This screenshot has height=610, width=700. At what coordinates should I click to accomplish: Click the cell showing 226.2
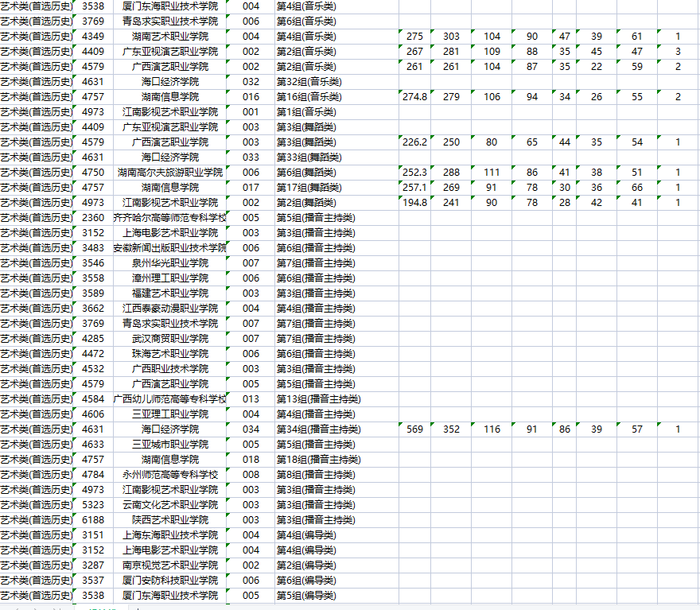(x=414, y=142)
